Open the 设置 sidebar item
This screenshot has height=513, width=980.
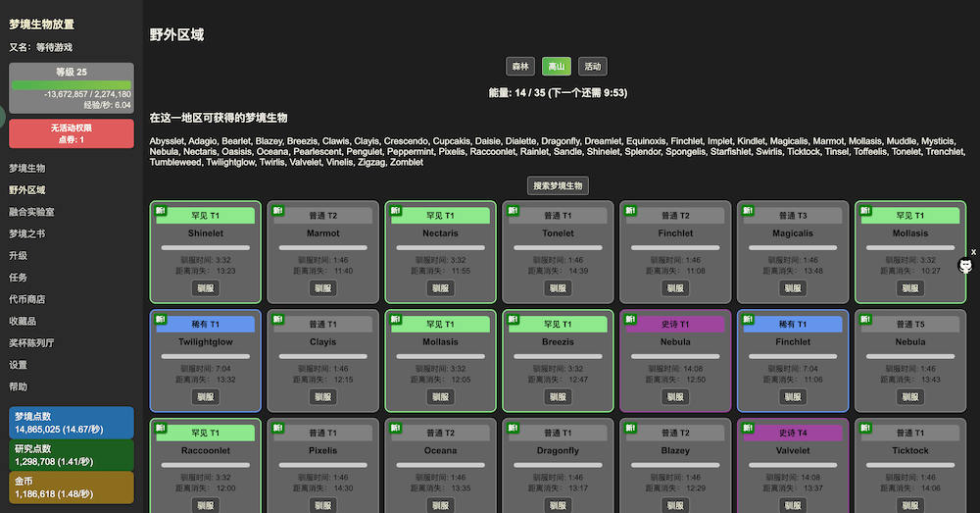pyautogui.click(x=19, y=365)
